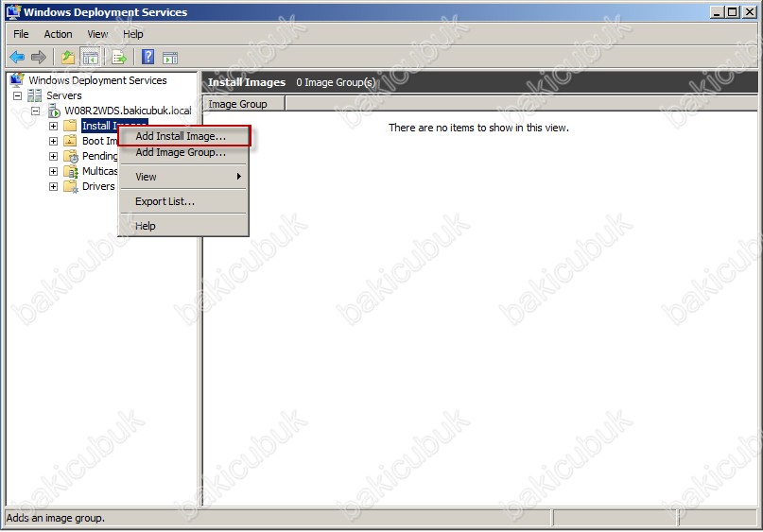Click the Up one level folder icon

pos(68,58)
